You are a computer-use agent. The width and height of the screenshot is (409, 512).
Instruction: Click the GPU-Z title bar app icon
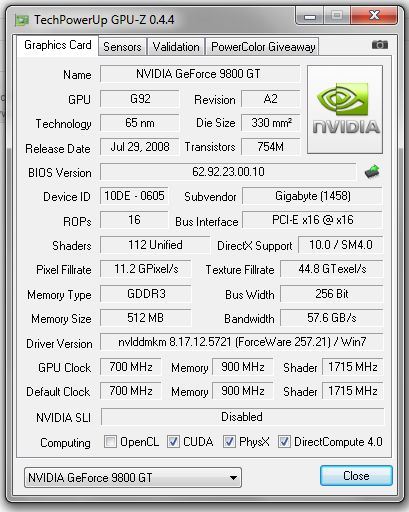(22, 20)
